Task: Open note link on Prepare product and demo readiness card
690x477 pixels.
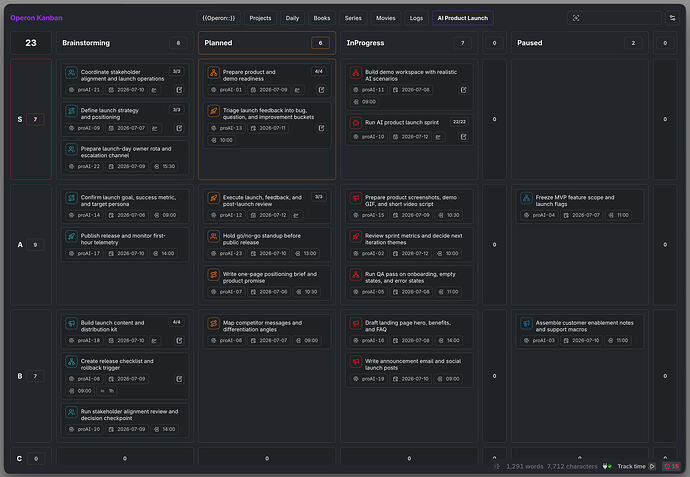Action: click(x=321, y=90)
